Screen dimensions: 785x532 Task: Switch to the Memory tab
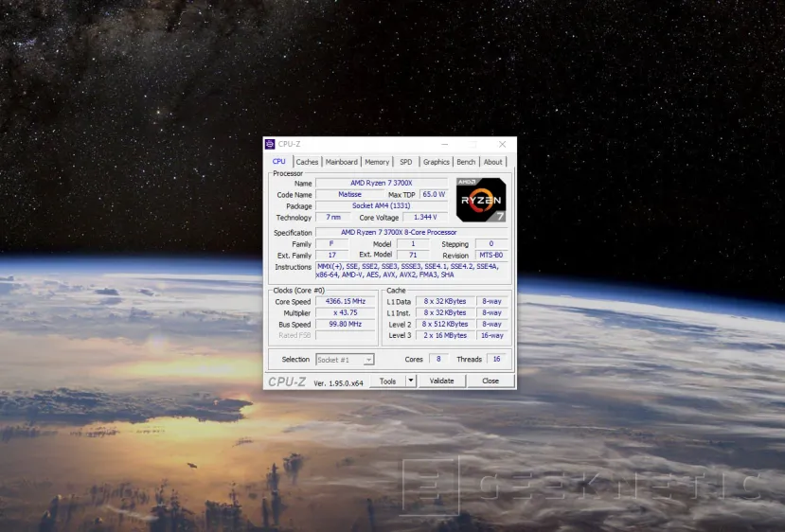click(377, 162)
